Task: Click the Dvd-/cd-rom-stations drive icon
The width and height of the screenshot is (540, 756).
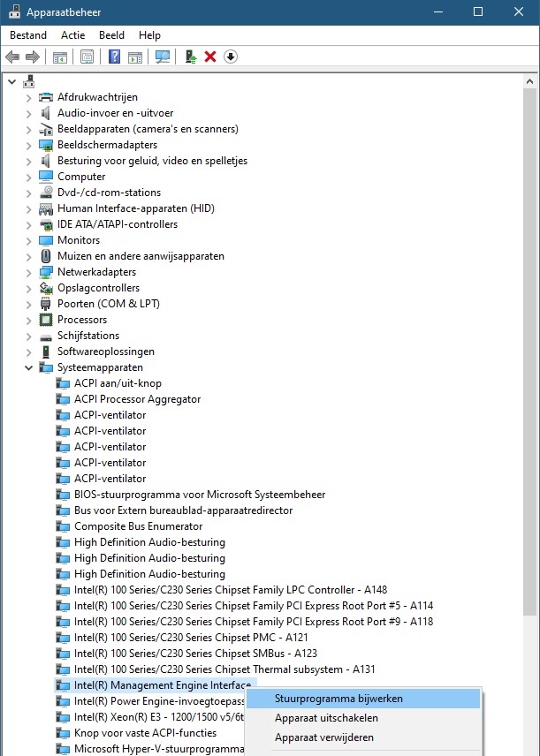Action: 46,193
